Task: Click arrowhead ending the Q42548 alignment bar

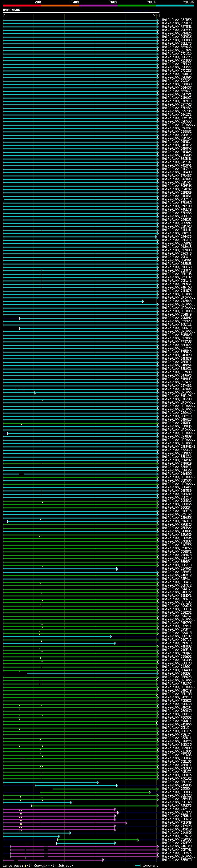Action: point(143,301)
